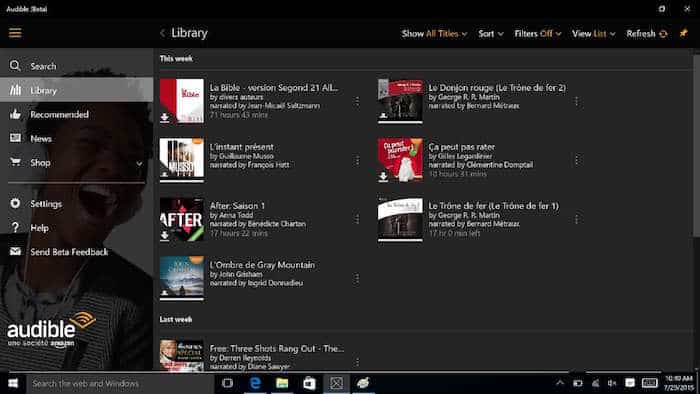Click the Windows Start button
700x394 pixels.
point(13,383)
